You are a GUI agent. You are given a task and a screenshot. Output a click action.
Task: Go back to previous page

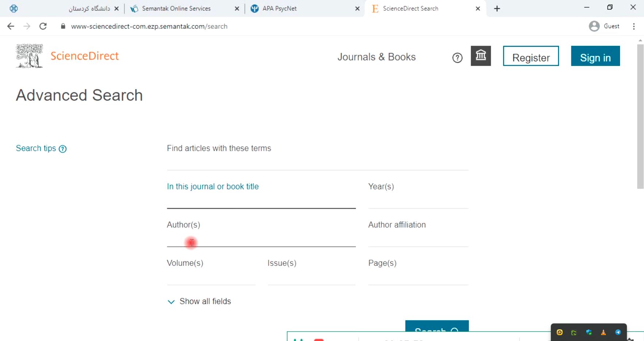pyautogui.click(x=11, y=26)
